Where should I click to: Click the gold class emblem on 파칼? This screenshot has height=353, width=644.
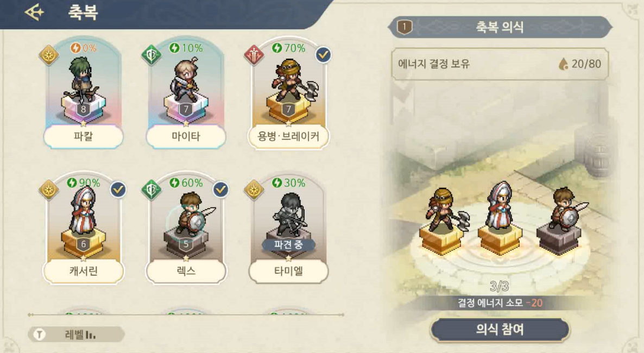pos(49,55)
